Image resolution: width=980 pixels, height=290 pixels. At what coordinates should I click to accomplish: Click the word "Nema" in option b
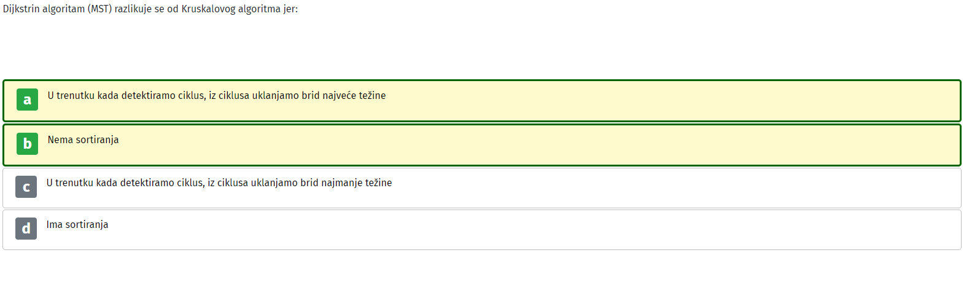point(60,140)
